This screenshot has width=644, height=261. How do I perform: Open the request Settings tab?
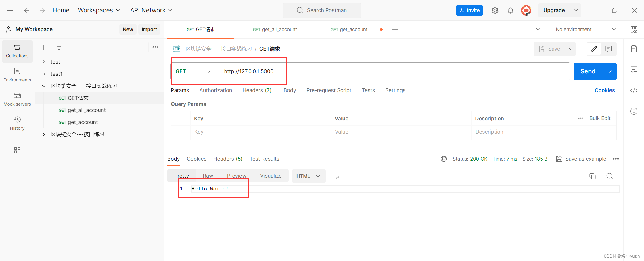[395, 90]
